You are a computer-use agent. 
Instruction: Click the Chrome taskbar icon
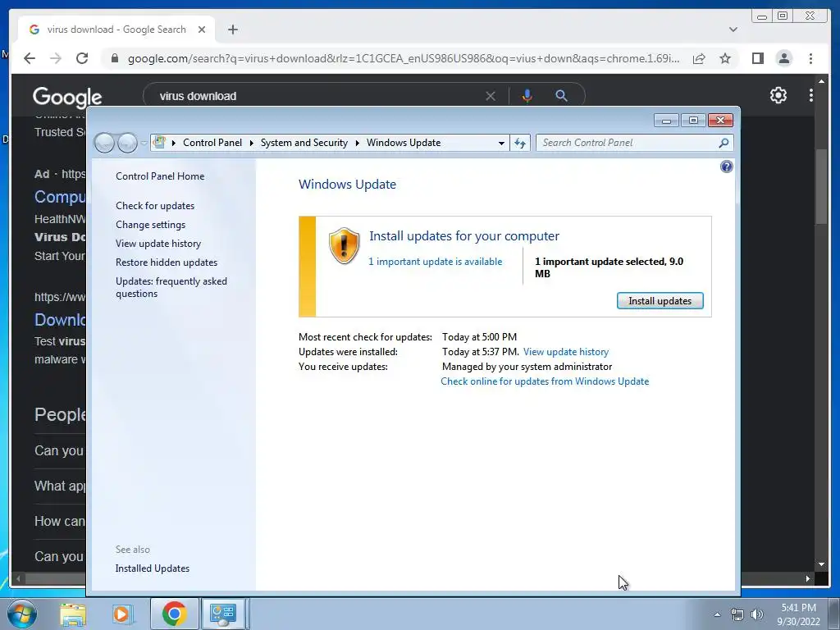(174, 614)
